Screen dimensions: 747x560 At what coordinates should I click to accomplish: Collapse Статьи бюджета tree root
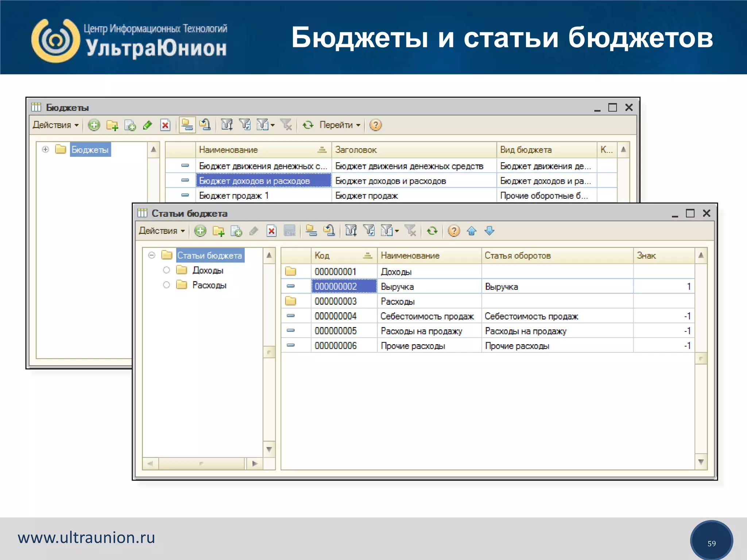152,255
